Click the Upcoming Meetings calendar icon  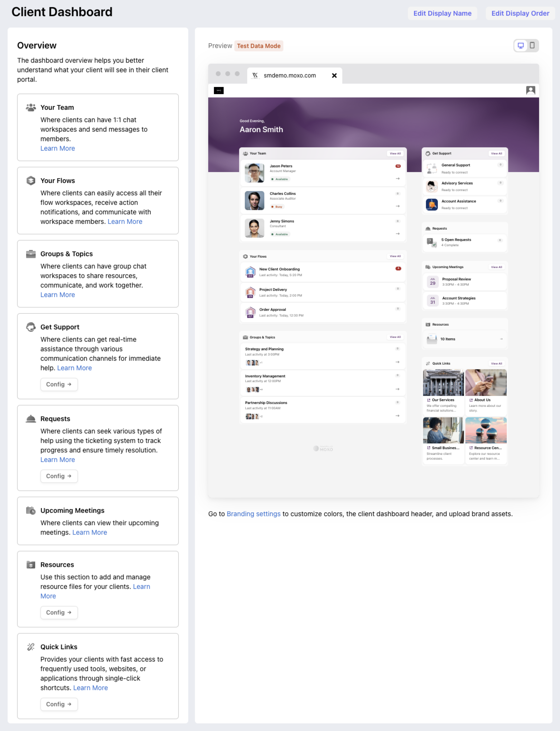(x=31, y=510)
